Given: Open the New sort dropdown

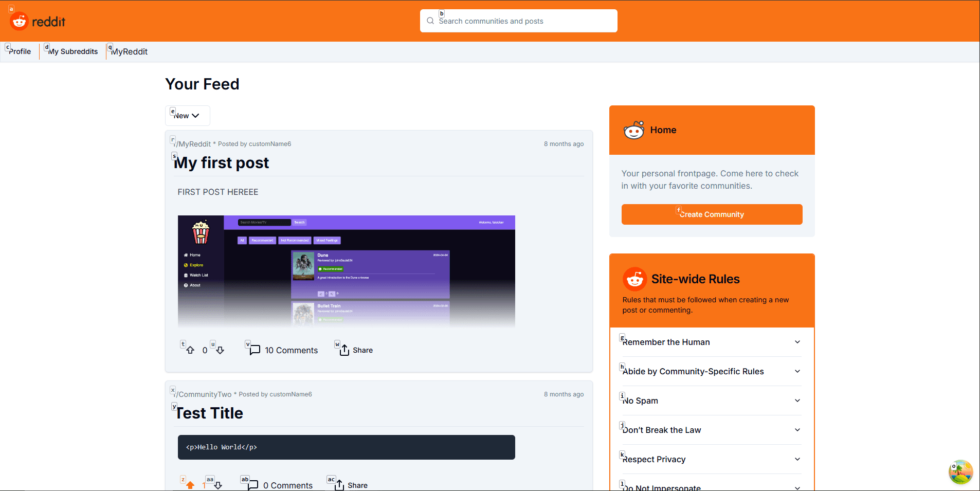Looking at the screenshot, I should click(x=188, y=116).
